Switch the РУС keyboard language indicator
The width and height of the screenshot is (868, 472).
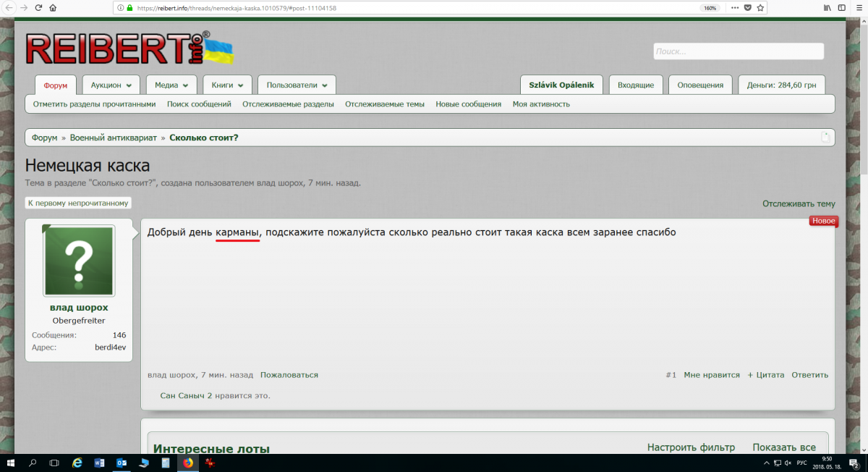[801, 463]
